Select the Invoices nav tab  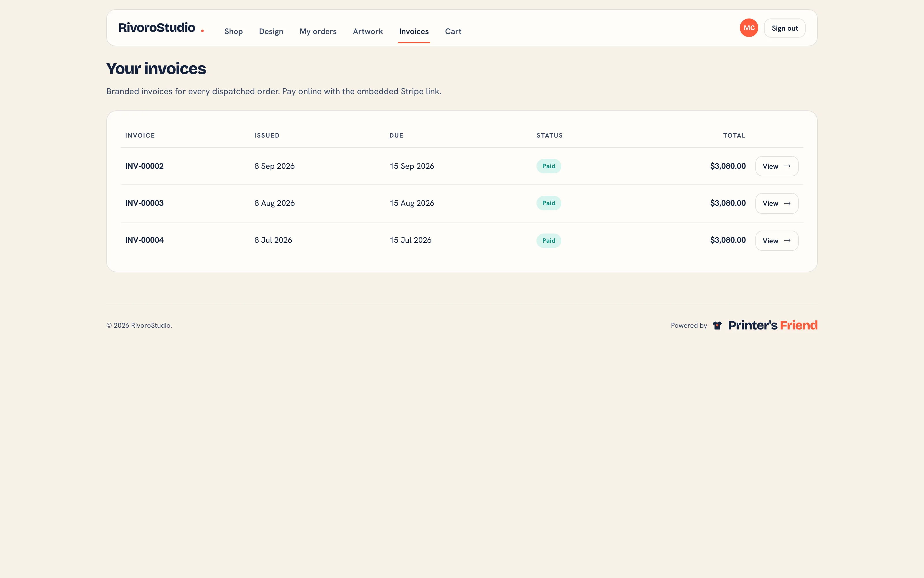coord(414,31)
